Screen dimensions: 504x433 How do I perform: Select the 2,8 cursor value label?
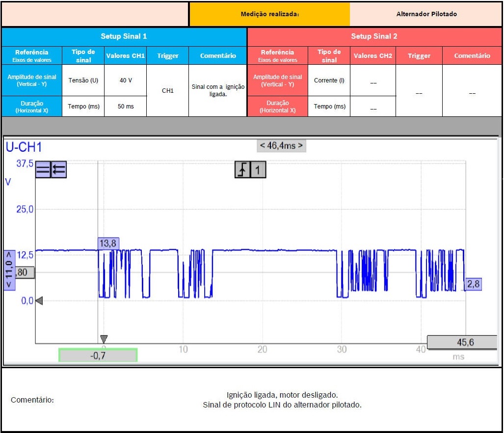(473, 284)
